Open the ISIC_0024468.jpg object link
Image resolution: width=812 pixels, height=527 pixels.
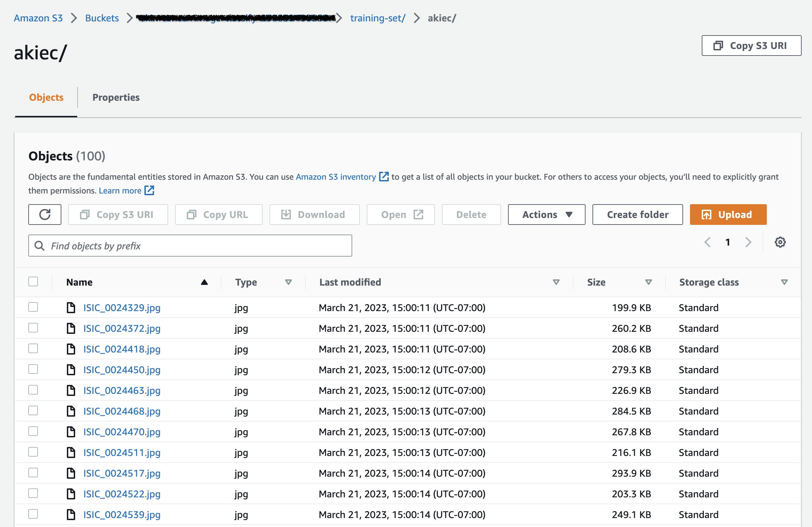click(122, 411)
